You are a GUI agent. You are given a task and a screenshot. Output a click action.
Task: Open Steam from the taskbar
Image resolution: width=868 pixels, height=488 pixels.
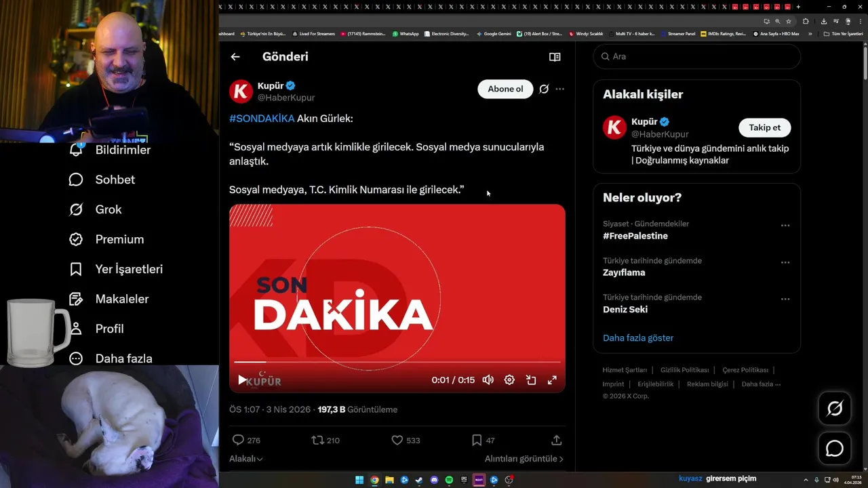[419, 480]
